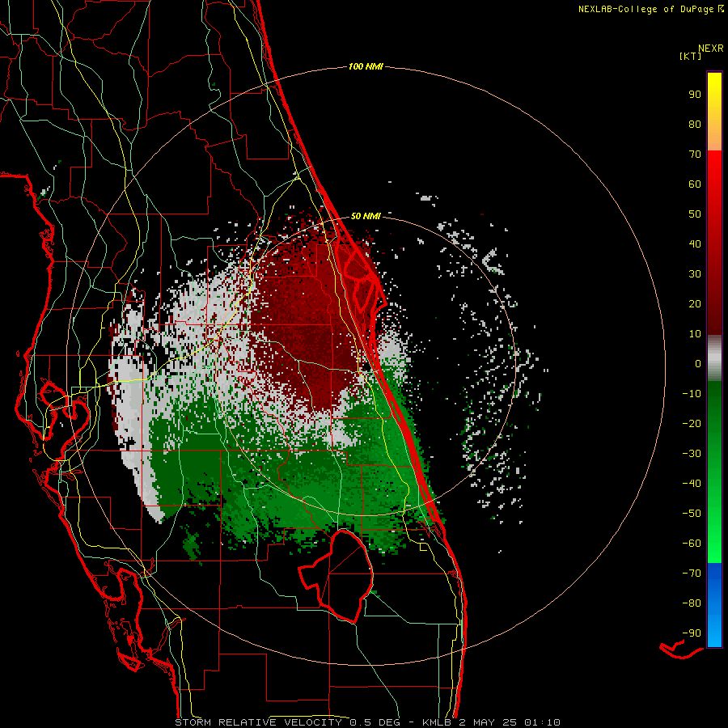Click the -20 scale value
Viewport: 728px width, 728px height.
coord(692,423)
